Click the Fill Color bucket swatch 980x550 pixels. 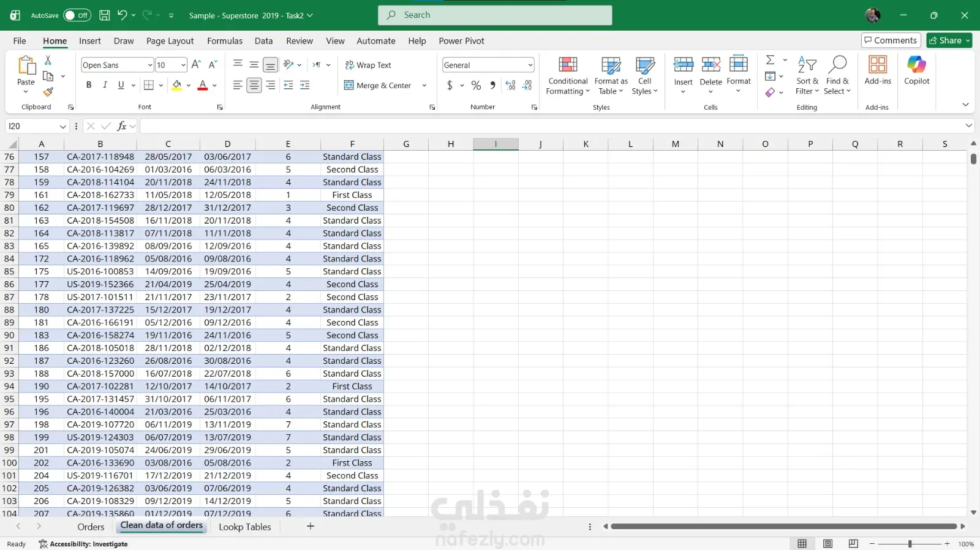(x=176, y=85)
